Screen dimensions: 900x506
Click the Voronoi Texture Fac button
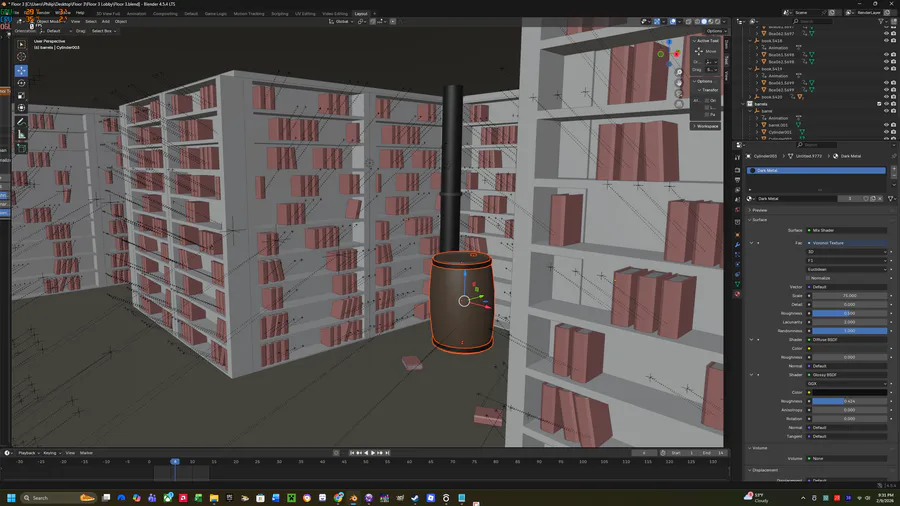pyautogui.click(x=847, y=243)
